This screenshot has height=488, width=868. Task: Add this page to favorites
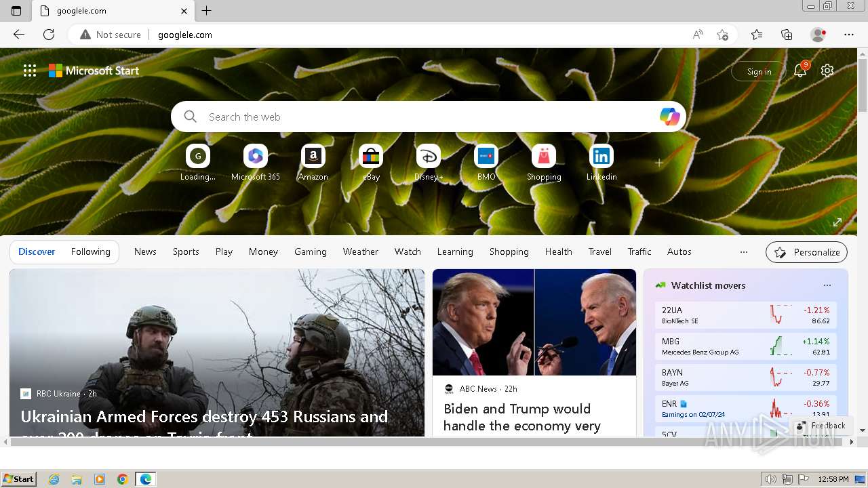723,35
